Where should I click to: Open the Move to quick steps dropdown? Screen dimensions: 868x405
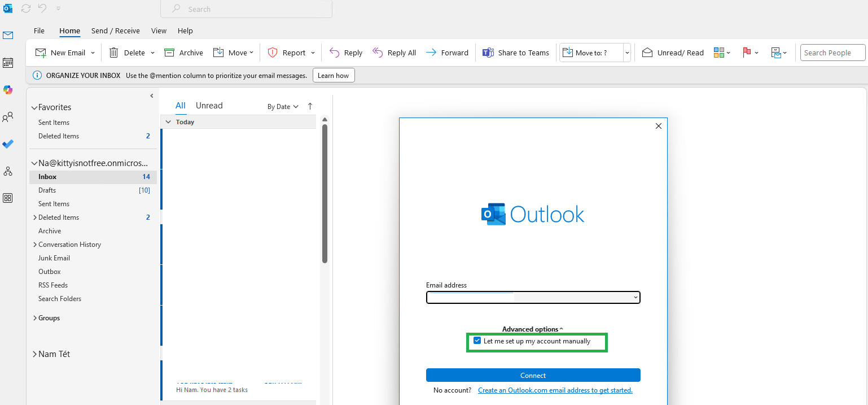(x=626, y=53)
